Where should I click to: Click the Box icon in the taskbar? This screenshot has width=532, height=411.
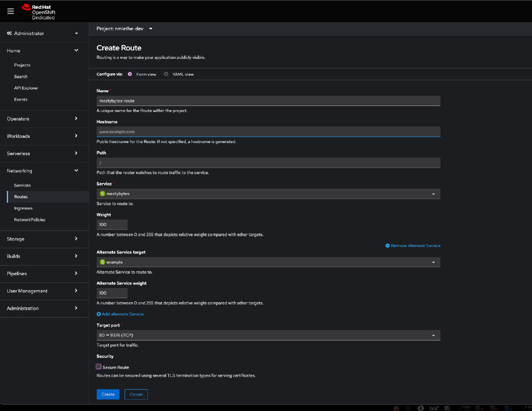click(x=433, y=408)
